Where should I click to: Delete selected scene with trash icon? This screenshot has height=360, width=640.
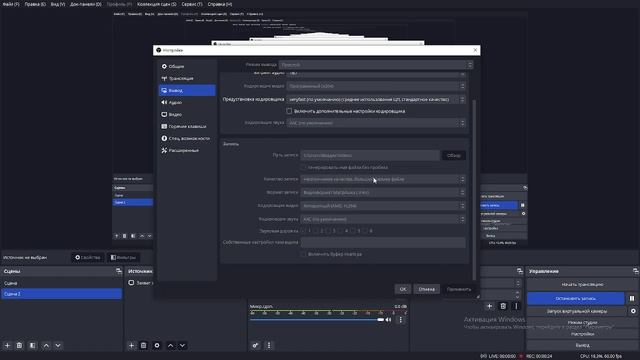click(x=19, y=345)
